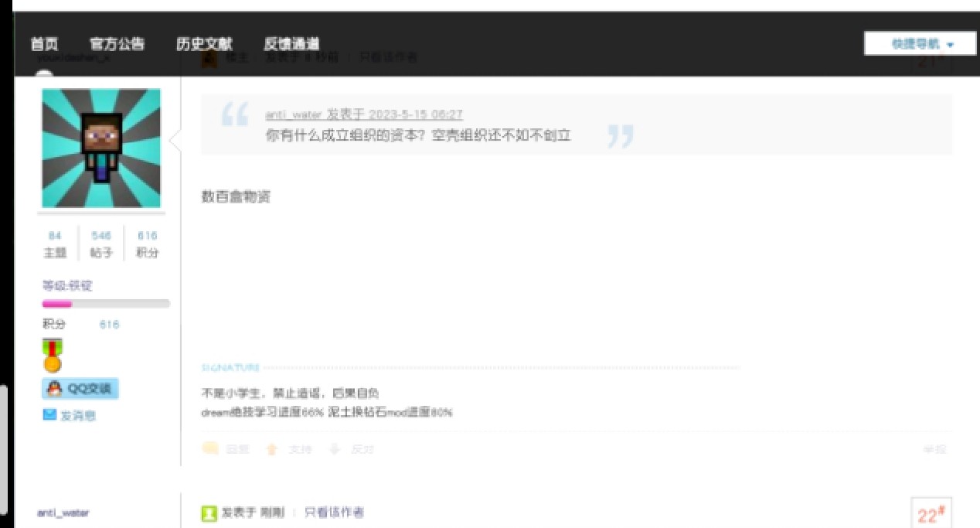Open the 历史文献 nav item
The width and height of the screenshot is (980, 528).
click(x=204, y=44)
